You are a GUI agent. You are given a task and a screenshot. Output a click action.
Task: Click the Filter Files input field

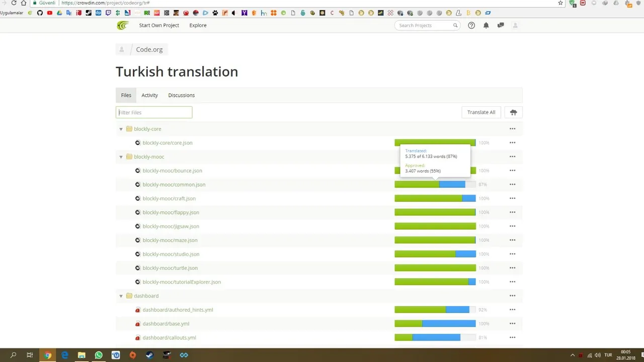(x=154, y=112)
